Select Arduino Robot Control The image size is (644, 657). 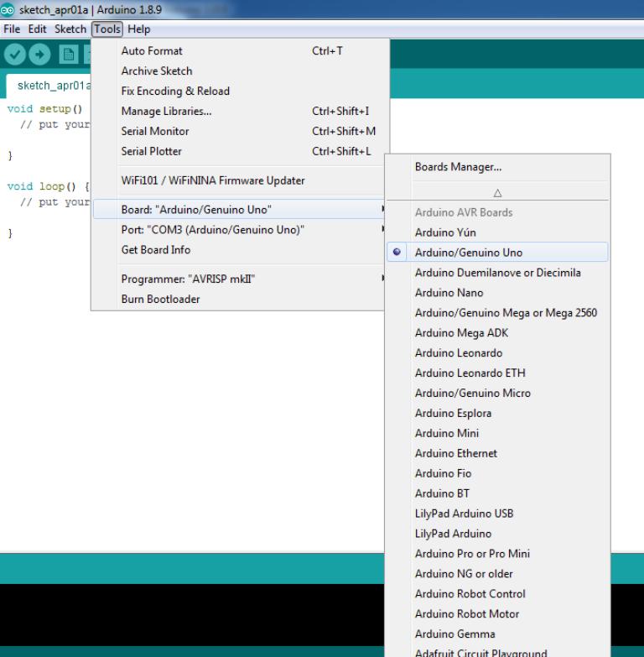[x=497, y=594]
